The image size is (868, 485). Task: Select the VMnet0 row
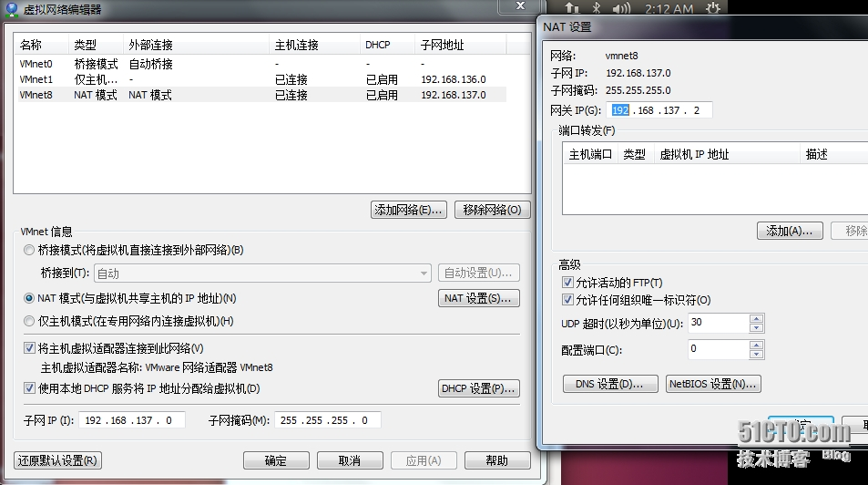tap(261, 64)
